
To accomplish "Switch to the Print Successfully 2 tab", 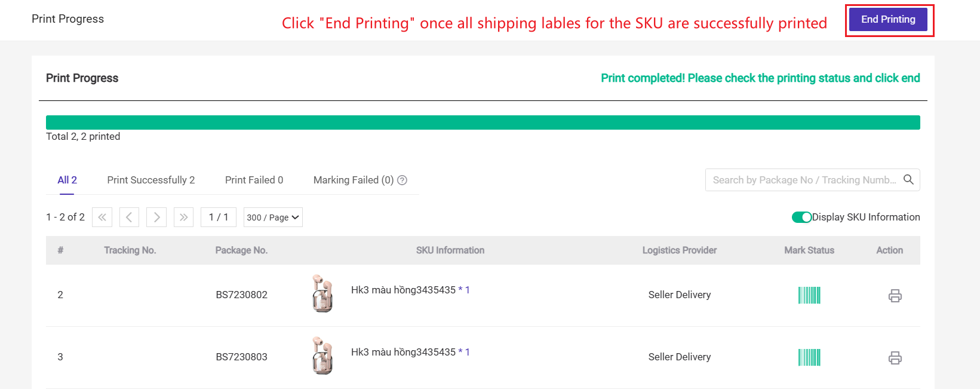I will point(151,180).
